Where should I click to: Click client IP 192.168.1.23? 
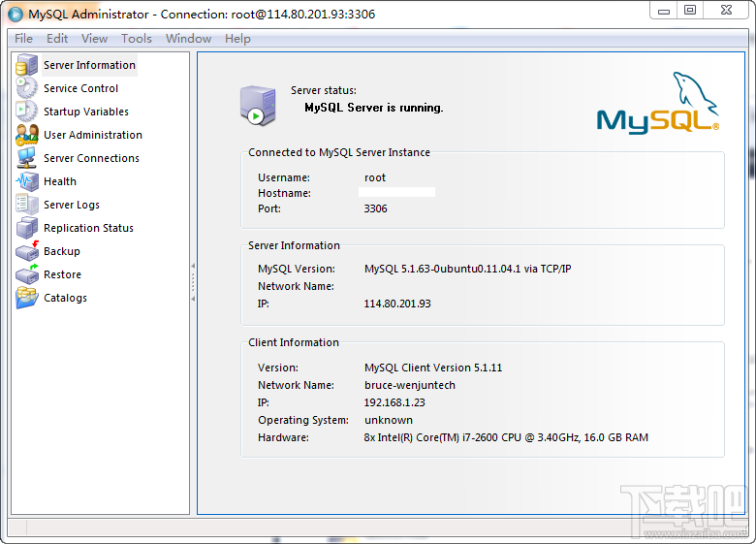(x=394, y=402)
